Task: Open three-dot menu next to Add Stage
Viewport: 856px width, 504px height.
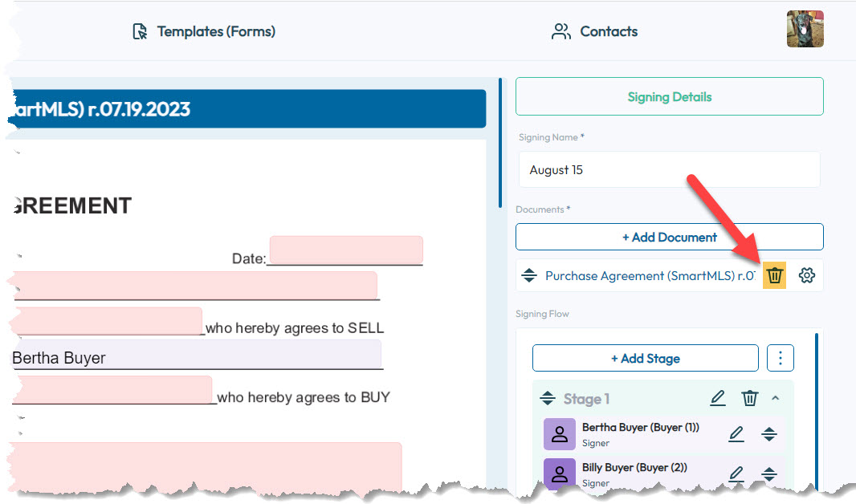Action: tap(781, 358)
